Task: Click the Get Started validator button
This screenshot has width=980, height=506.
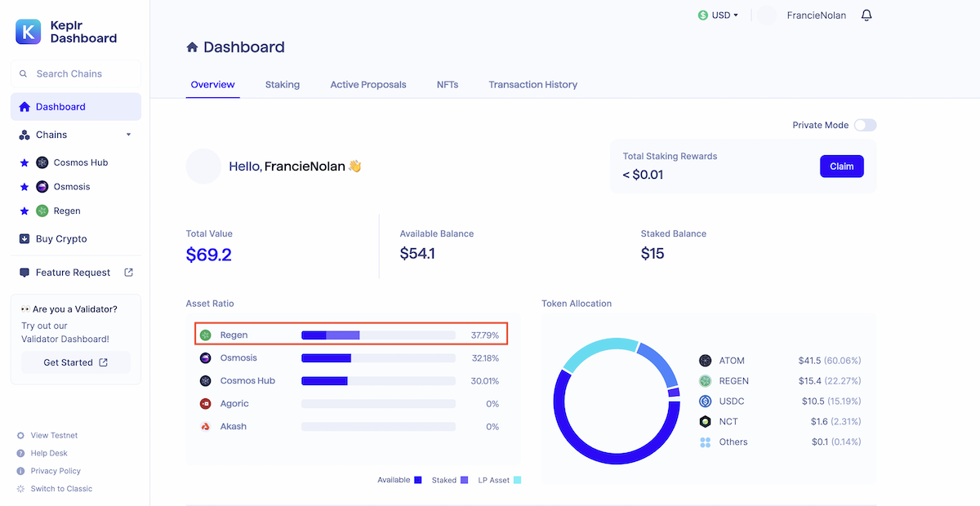Action: (x=75, y=362)
